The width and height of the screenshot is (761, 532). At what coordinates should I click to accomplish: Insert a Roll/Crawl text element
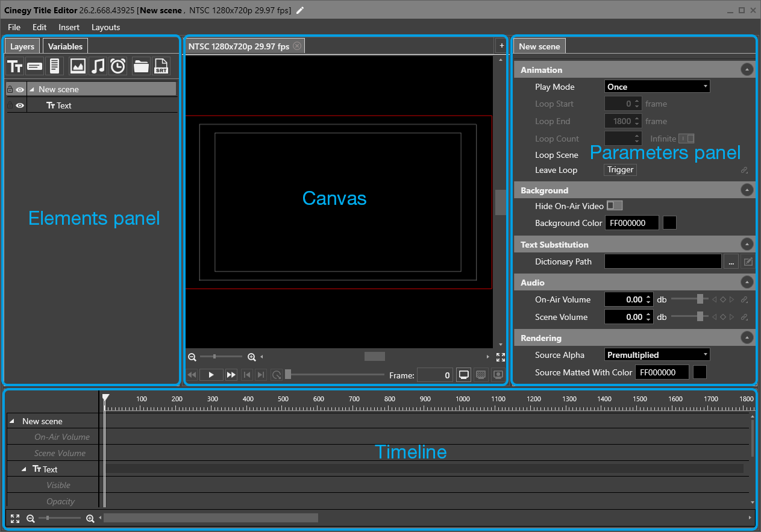[x=54, y=66]
